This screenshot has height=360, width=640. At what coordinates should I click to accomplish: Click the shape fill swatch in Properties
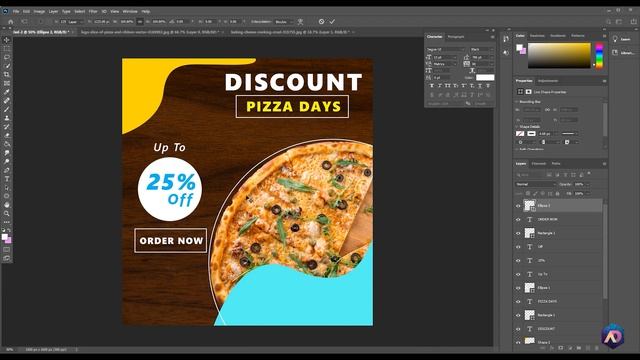click(x=520, y=133)
